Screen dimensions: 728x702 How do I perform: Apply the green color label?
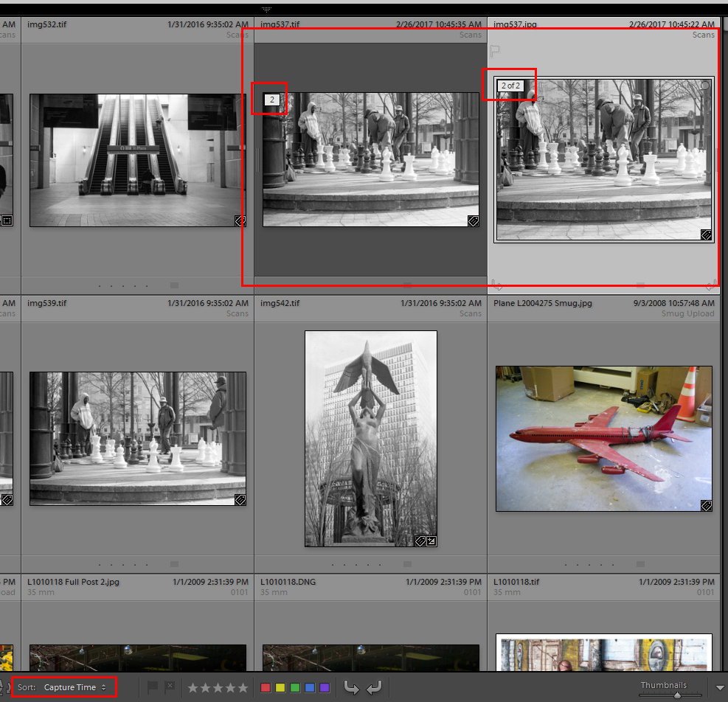[x=295, y=687]
